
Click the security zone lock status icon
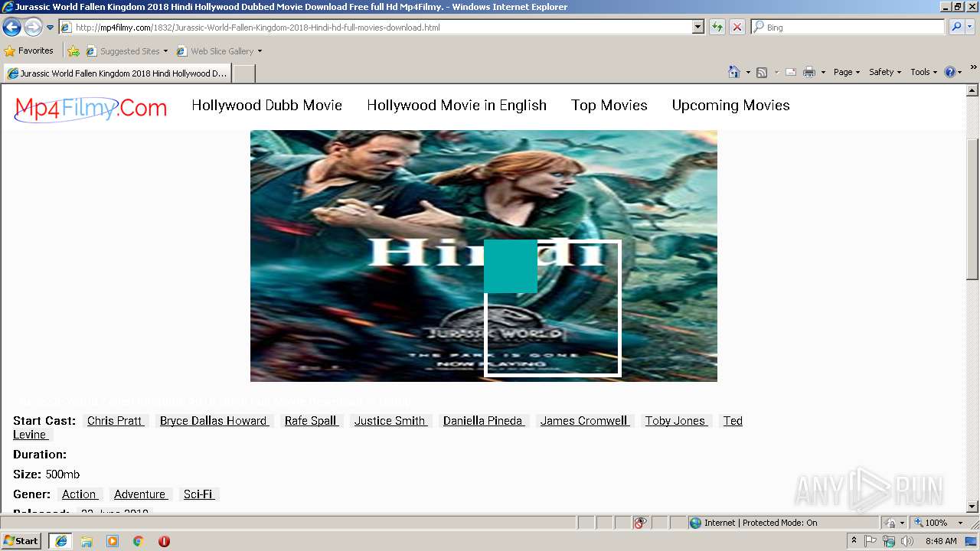(x=891, y=523)
